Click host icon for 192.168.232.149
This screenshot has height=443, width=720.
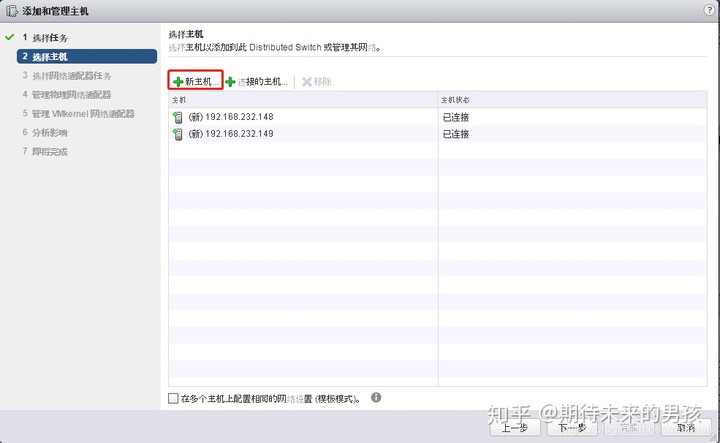[178, 134]
